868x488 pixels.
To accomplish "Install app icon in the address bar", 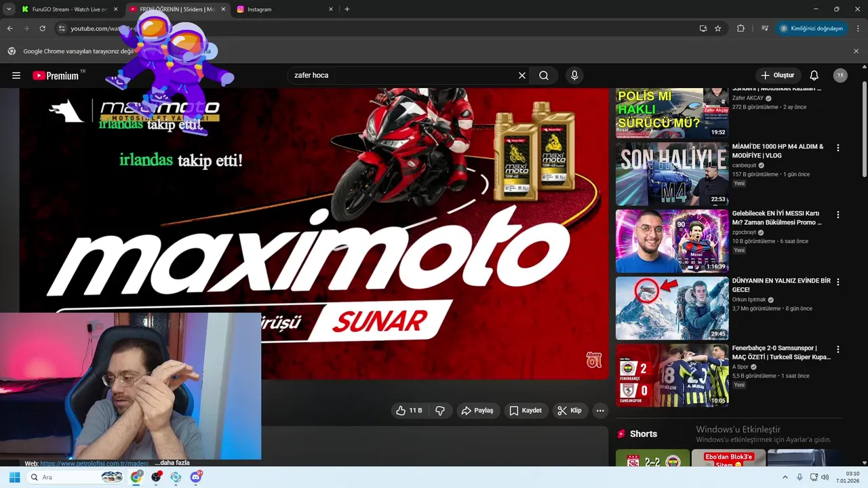I will coord(703,28).
